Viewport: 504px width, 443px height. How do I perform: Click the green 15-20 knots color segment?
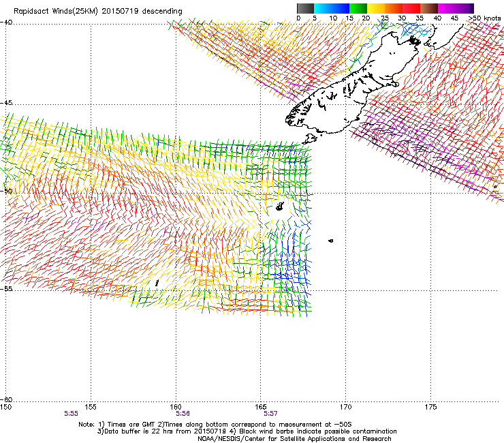[358, 8]
